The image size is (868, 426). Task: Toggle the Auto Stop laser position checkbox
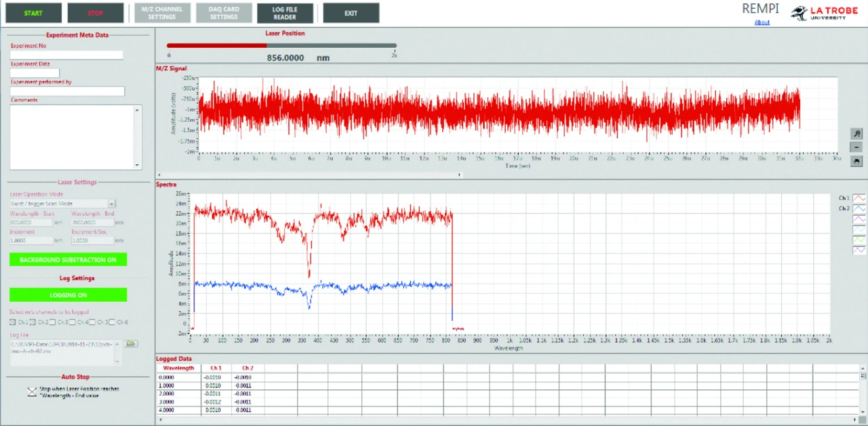(x=32, y=391)
